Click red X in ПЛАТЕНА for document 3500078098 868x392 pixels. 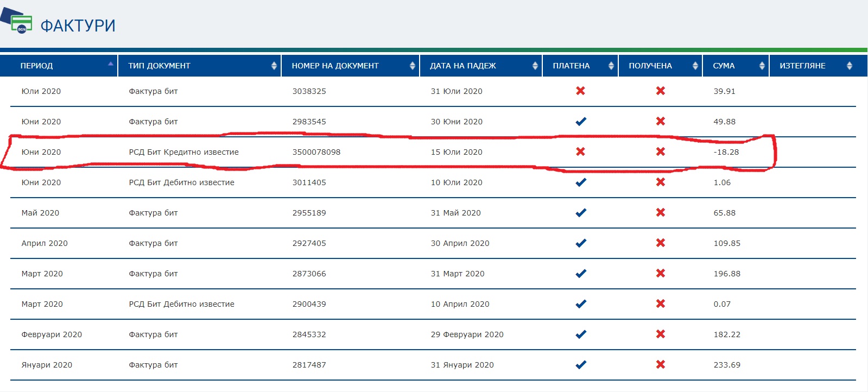tap(580, 151)
